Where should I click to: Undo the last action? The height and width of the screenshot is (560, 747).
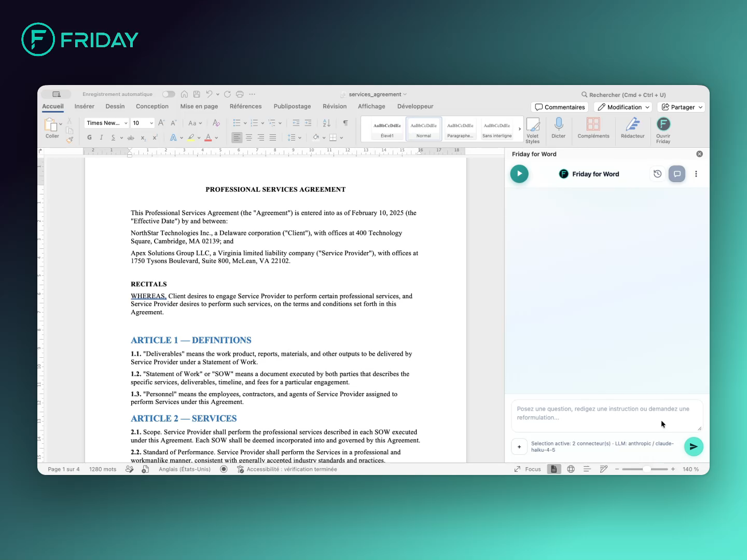209,94
